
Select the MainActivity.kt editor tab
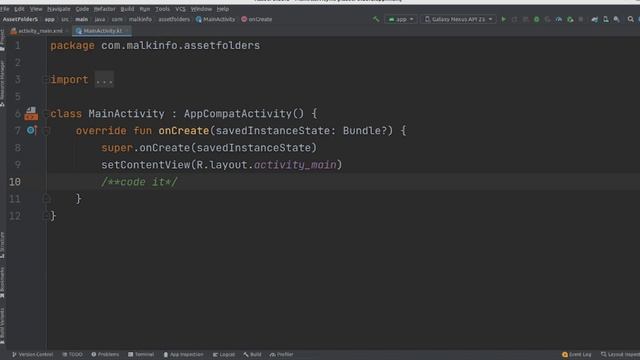[102, 31]
